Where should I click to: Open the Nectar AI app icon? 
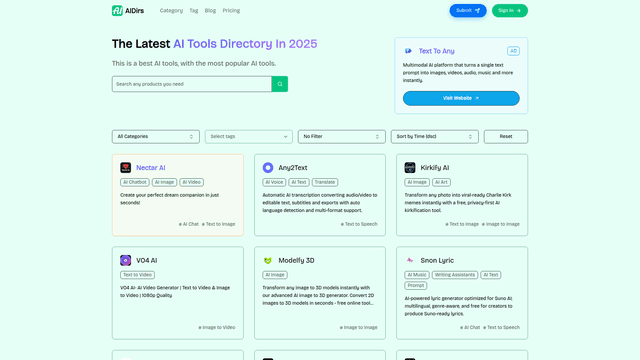coord(126,168)
